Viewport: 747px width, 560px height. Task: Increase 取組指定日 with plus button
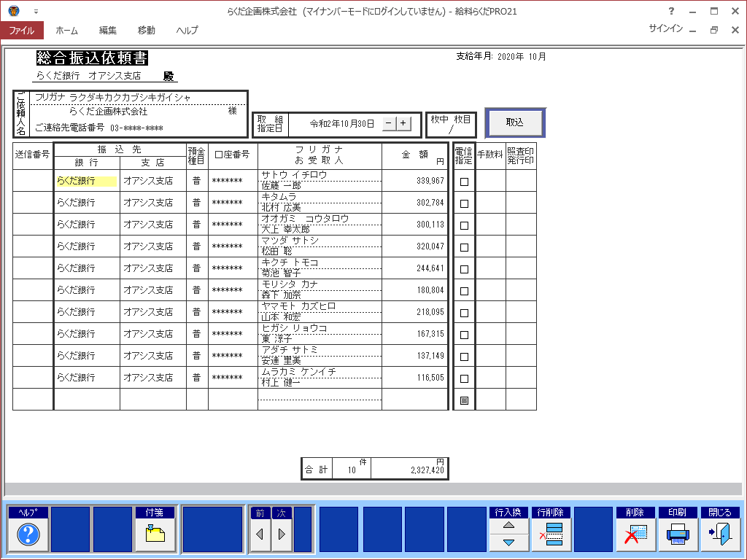pos(403,124)
